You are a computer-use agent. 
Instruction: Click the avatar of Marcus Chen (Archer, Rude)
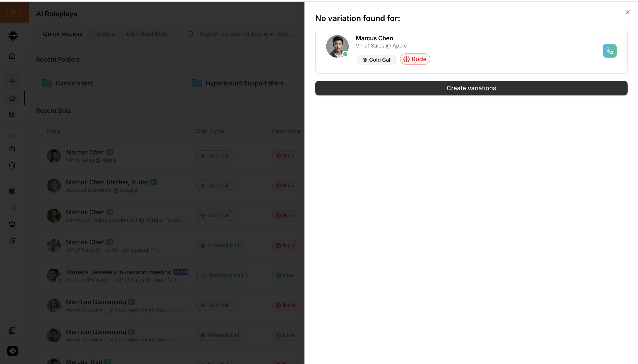click(54, 185)
